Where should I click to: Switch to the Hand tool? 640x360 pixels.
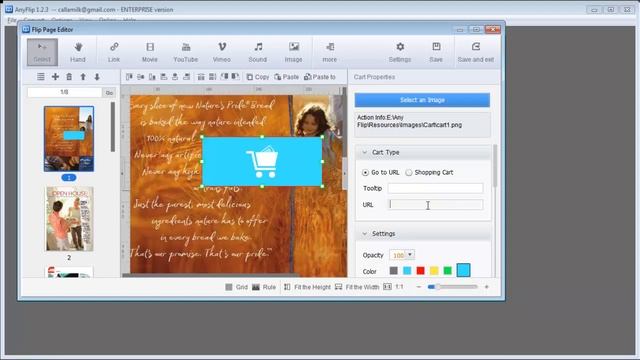78,52
